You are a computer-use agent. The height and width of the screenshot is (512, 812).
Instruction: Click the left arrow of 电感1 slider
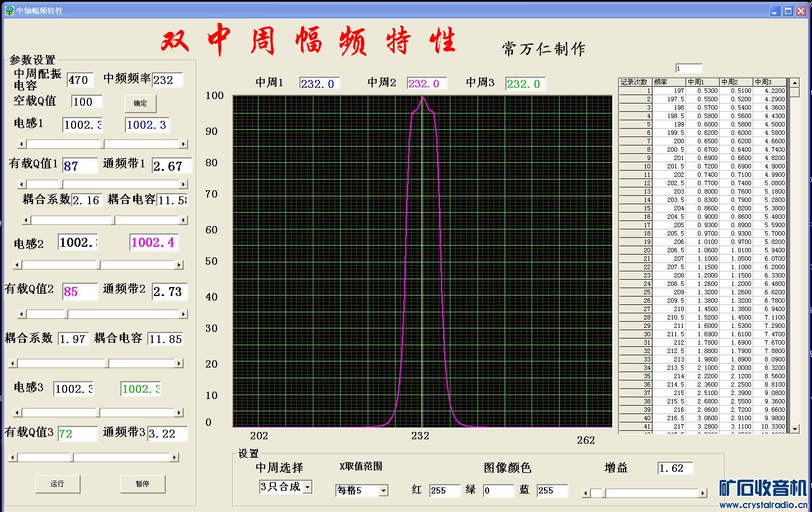coord(22,144)
